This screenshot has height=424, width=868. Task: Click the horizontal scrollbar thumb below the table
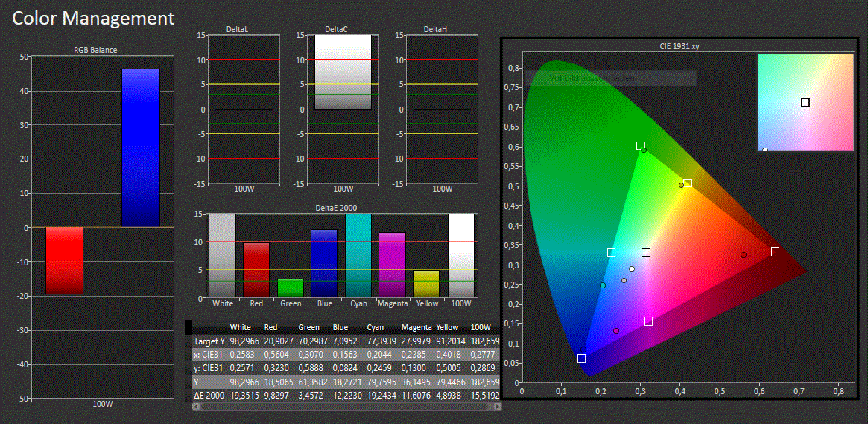click(x=346, y=406)
